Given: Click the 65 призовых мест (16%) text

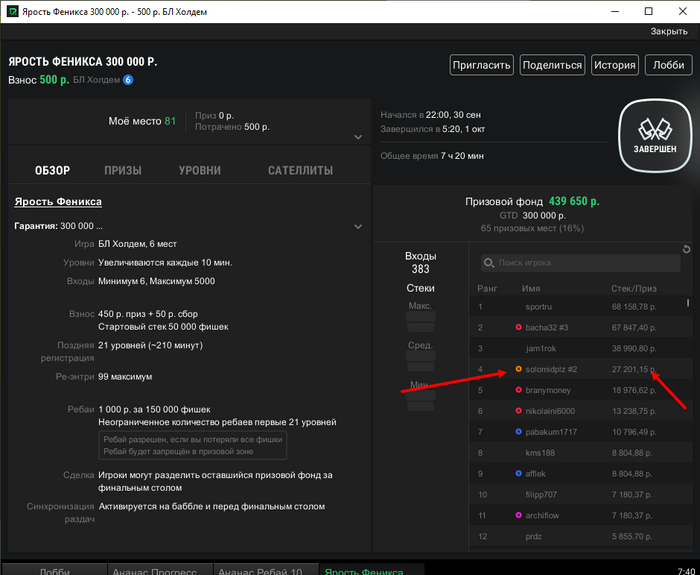Looking at the screenshot, I should pos(532,228).
